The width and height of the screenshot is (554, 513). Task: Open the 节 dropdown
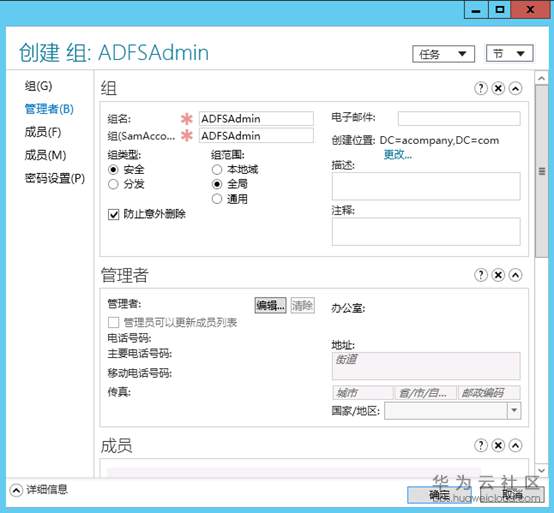[509, 54]
